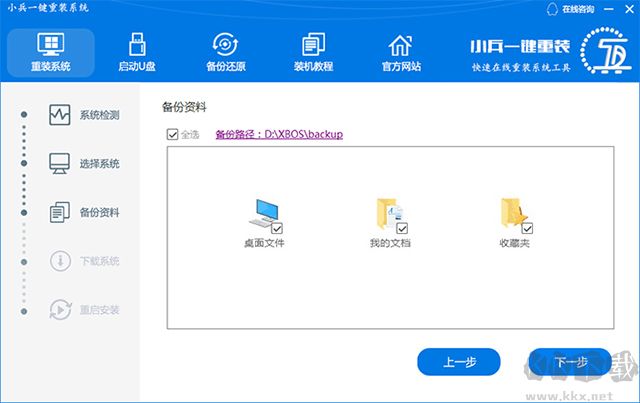Uncheck the 桌面文件 checkbox

[x=277, y=228]
